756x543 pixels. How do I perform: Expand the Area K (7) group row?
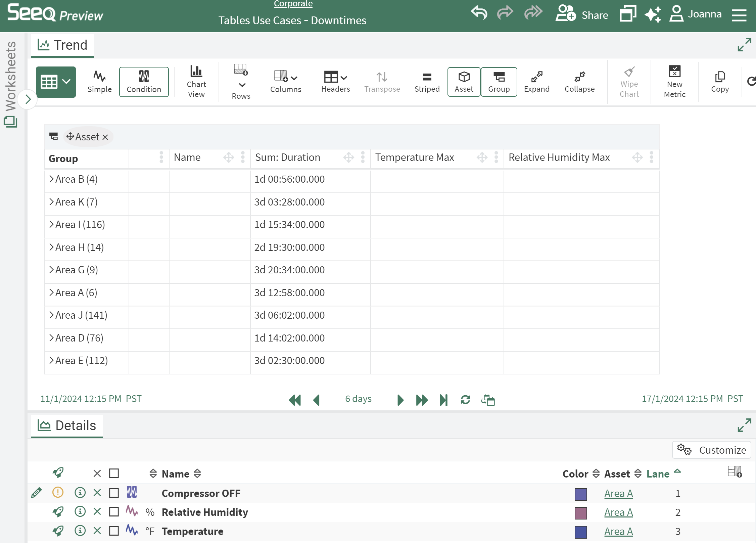coord(51,202)
